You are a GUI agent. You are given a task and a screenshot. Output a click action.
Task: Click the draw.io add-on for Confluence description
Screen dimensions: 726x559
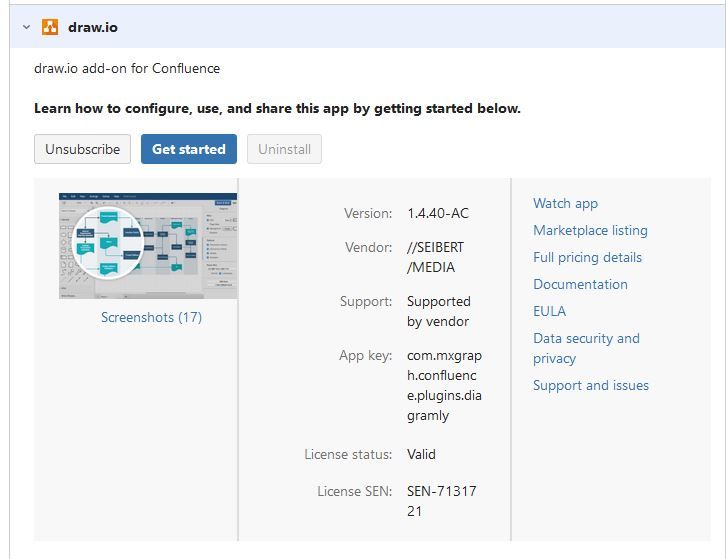tap(127, 69)
